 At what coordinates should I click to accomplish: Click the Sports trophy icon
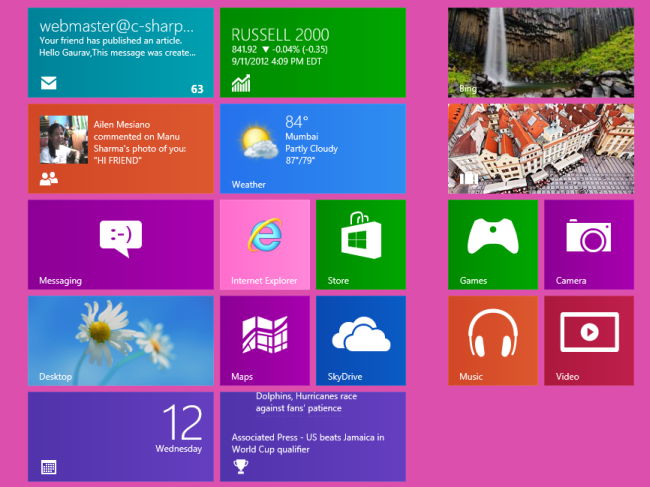click(240, 467)
